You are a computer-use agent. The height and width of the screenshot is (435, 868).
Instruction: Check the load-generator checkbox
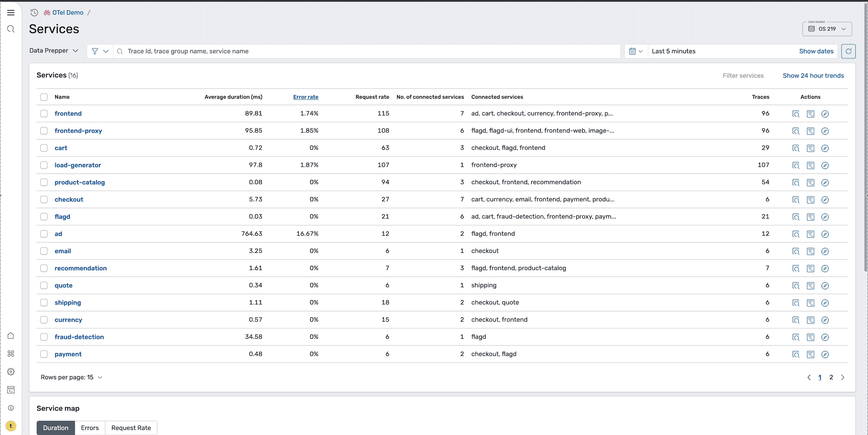pos(44,165)
